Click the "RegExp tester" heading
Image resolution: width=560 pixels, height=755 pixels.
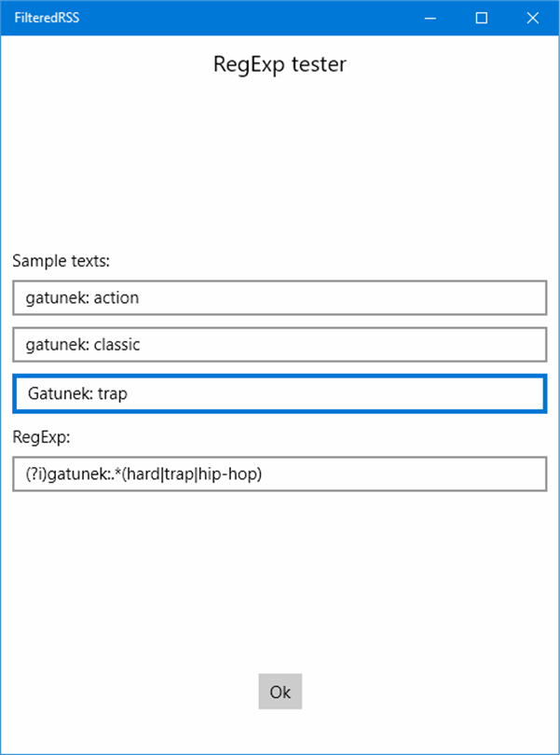click(280, 64)
